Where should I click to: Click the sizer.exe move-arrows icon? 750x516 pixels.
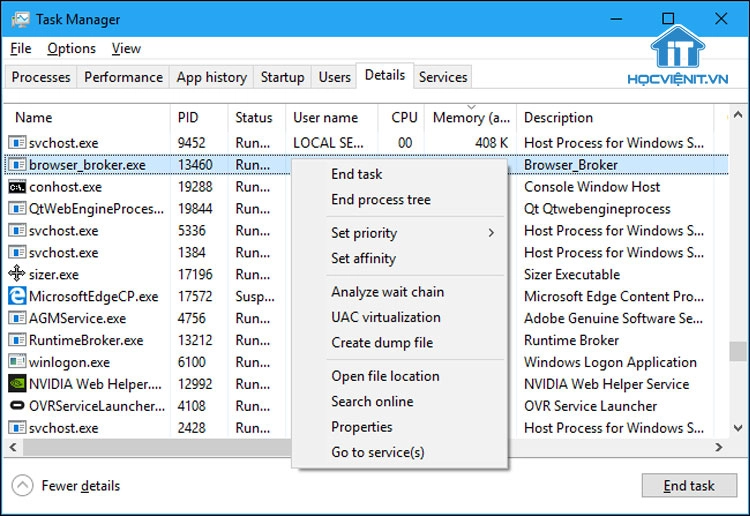coord(17,274)
